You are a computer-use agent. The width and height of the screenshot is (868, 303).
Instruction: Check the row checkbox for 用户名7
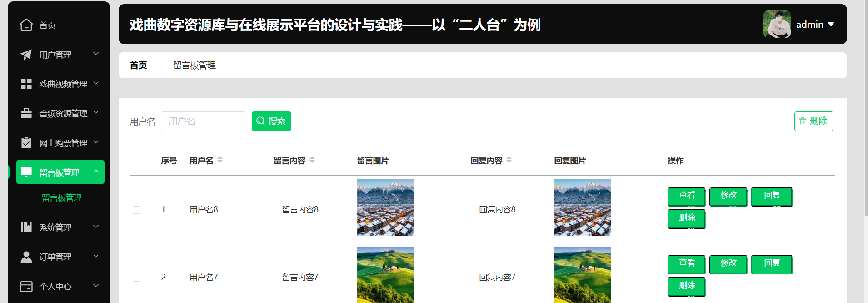[136, 278]
